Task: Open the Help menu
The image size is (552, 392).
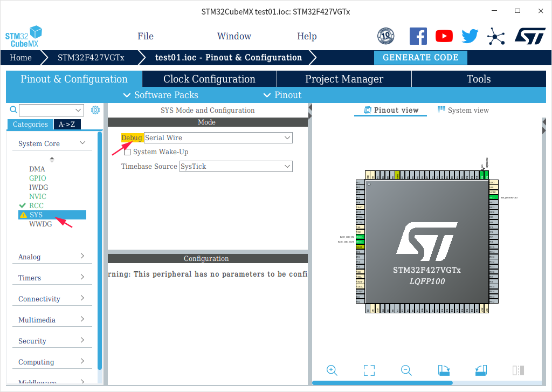Action: 307,36
